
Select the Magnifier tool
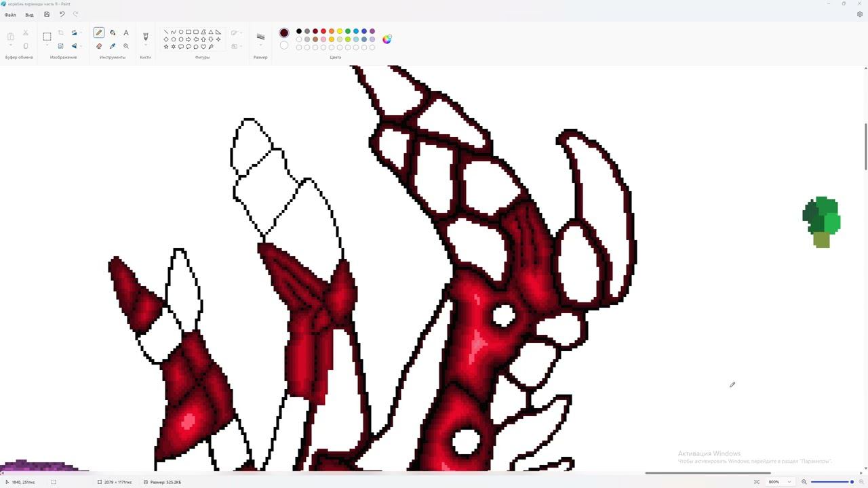point(125,46)
